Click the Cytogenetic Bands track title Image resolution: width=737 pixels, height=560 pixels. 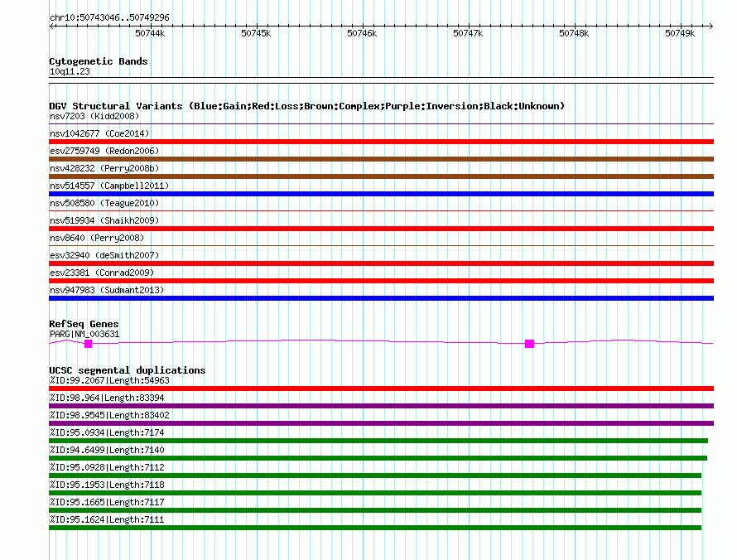point(99,61)
